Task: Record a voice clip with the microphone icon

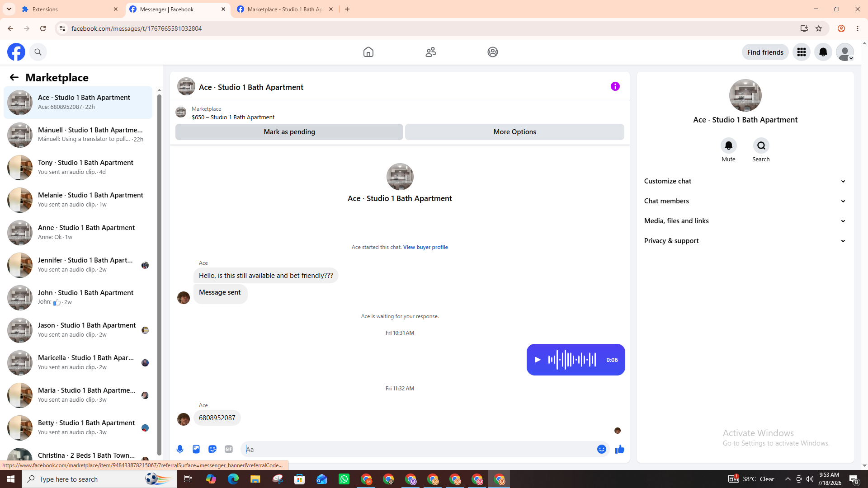Action: click(x=180, y=449)
